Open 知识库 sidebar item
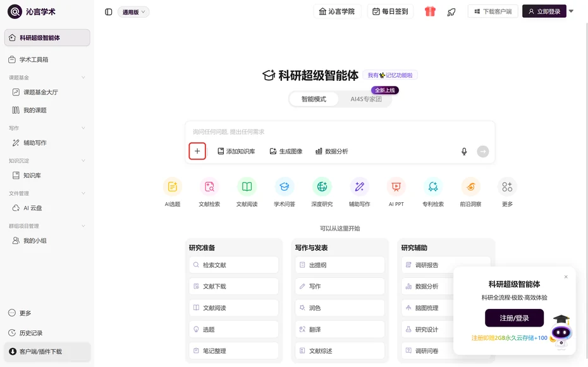This screenshot has height=367, width=588. (x=47, y=175)
